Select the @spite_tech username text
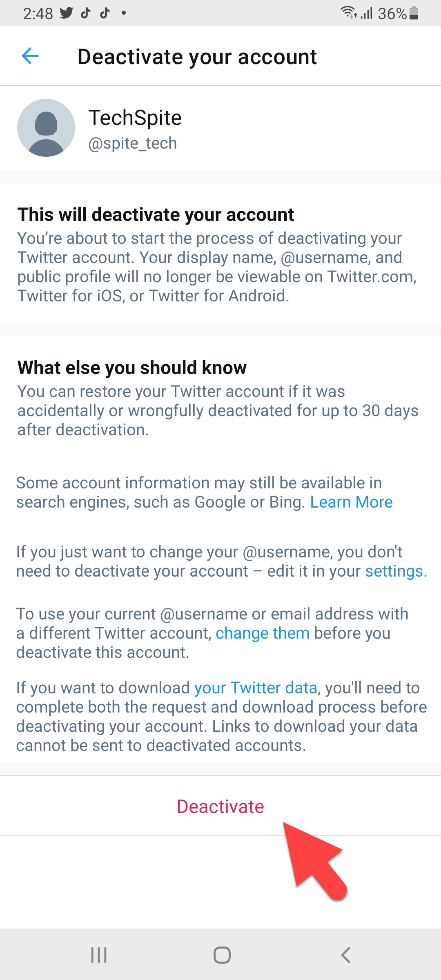The width and height of the screenshot is (441, 980). (132, 143)
